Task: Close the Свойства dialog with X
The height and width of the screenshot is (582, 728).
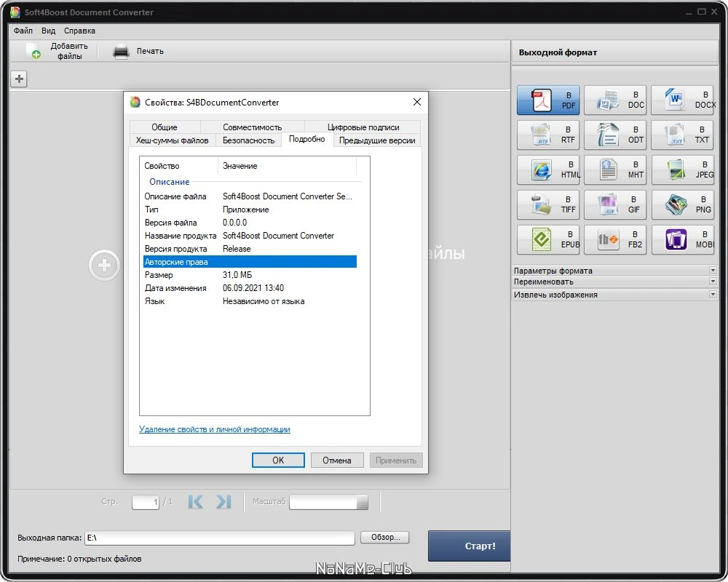Action: [417, 102]
